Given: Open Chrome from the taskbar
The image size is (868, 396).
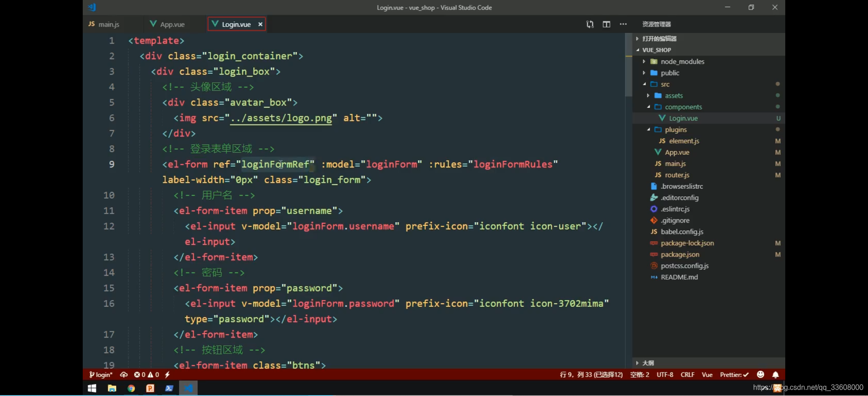Looking at the screenshot, I should click(131, 388).
